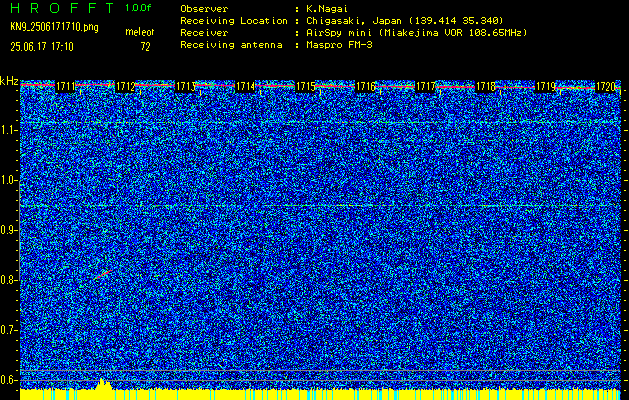Click the 1713 time marker
This screenshot has height=400, width=629.
pos(185,86)
